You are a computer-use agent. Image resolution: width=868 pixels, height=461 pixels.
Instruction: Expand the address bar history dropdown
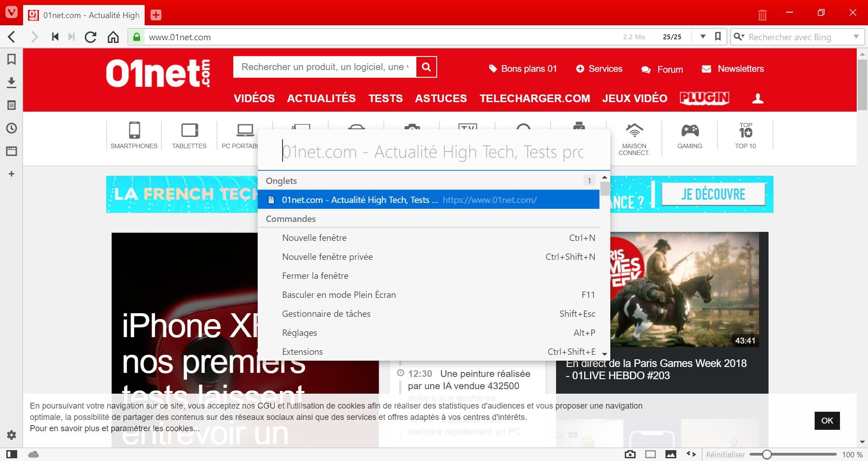point(703,37)
